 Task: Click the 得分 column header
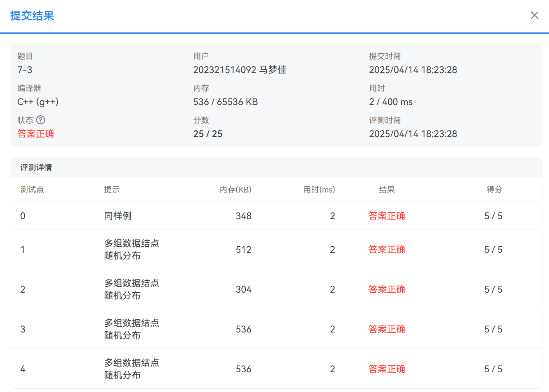[x=494, y=190]
